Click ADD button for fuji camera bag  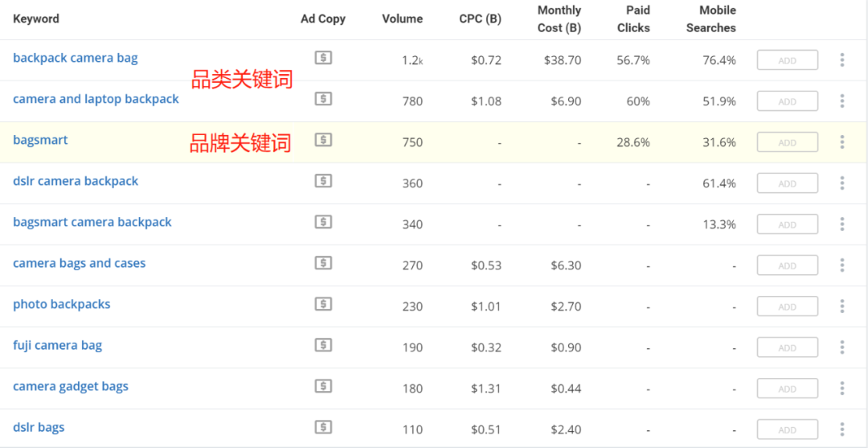(787, 347)
